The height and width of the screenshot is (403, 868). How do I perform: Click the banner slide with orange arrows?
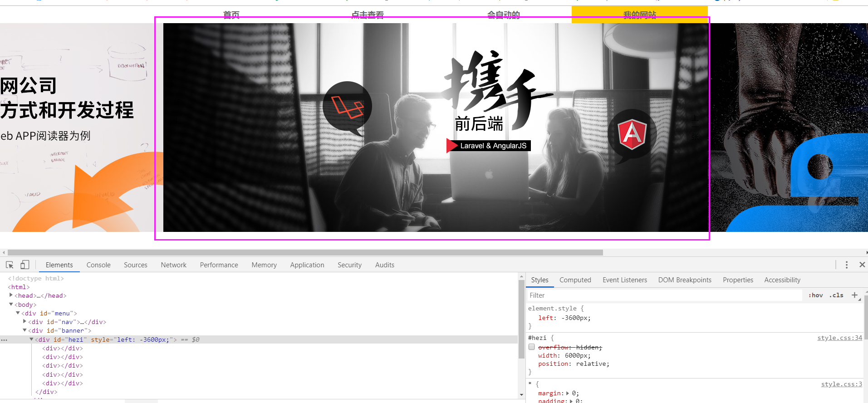(82, 128)
